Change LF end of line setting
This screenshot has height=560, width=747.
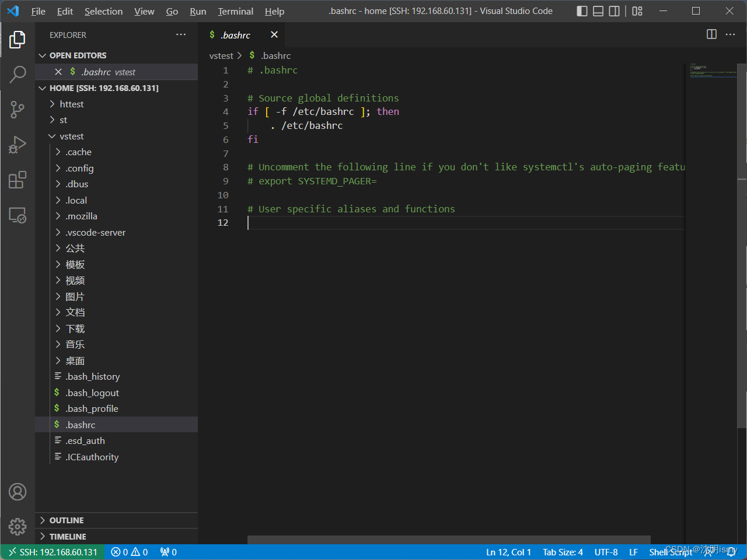(633, 552)
